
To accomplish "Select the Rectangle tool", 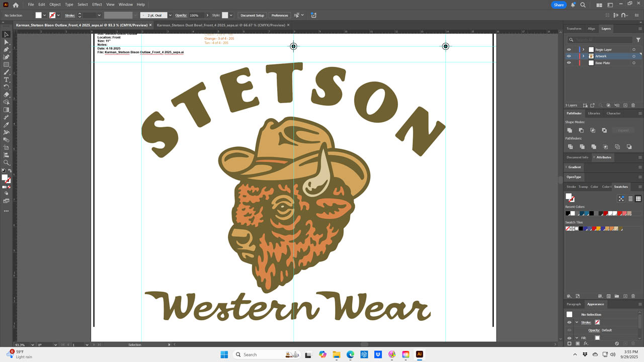I will [x=7, y=65].
